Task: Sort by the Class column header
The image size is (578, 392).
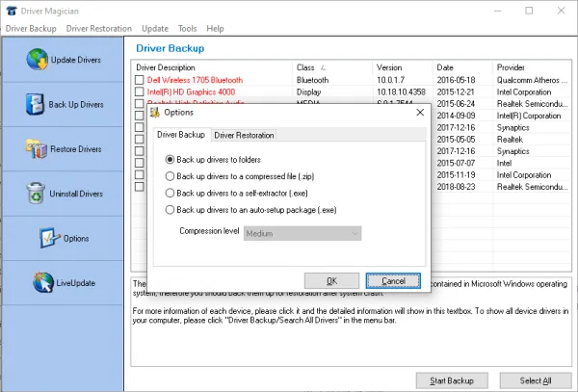Action: pos(332,67)
